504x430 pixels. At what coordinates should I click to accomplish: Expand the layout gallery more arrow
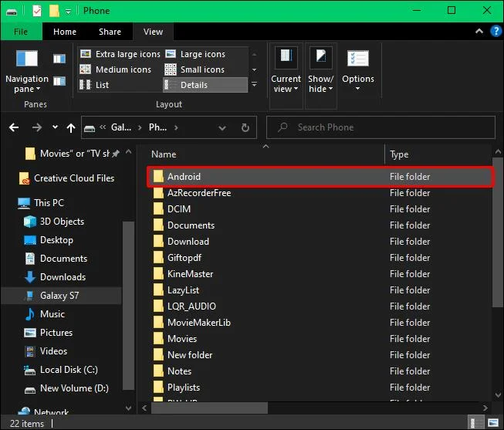pos(254,85)
